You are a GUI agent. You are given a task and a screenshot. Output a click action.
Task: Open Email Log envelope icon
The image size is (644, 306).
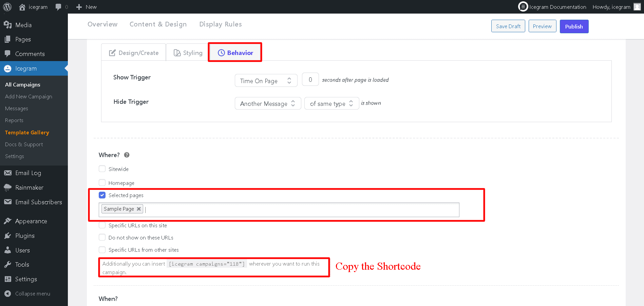(8, 173)
